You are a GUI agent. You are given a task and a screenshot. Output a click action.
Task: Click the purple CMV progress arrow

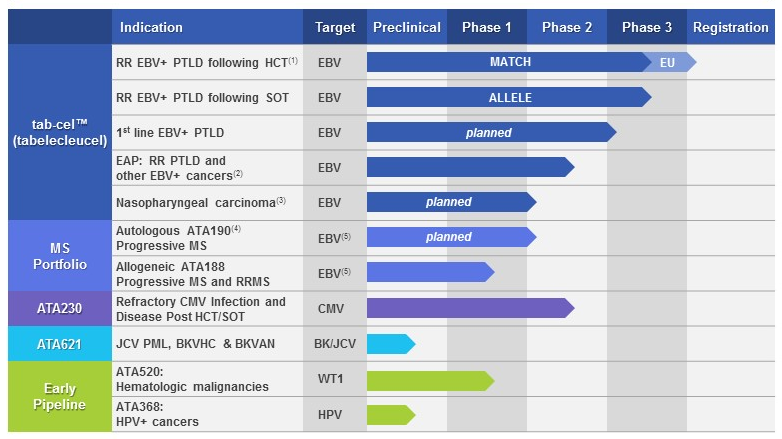470,308
